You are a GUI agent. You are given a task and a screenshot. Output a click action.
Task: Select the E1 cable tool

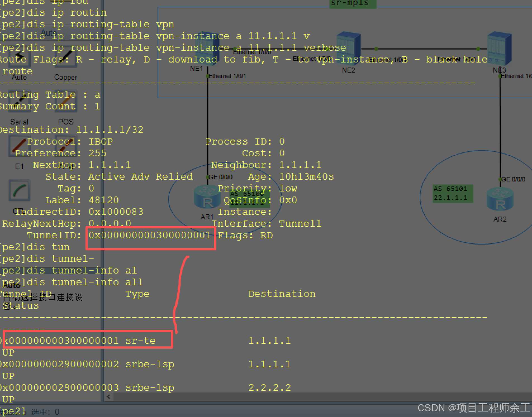click(19, 146)
